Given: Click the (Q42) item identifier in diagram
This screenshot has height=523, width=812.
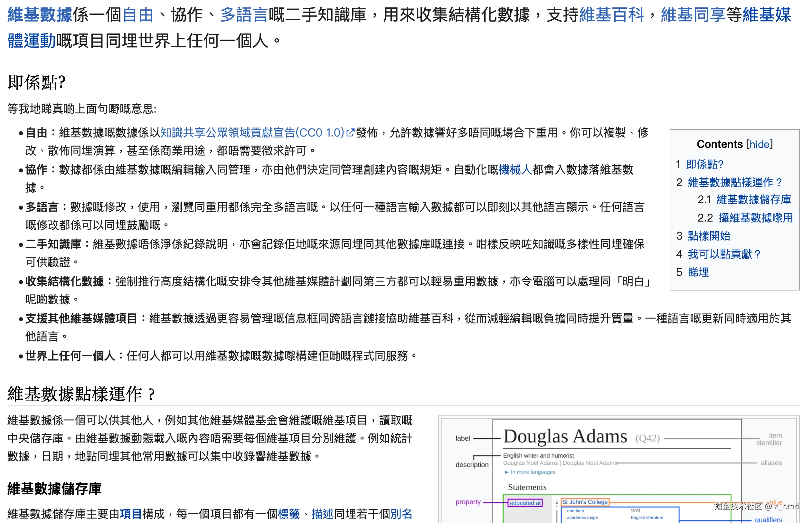Looking at the screenshot, I should coord(648,438).
